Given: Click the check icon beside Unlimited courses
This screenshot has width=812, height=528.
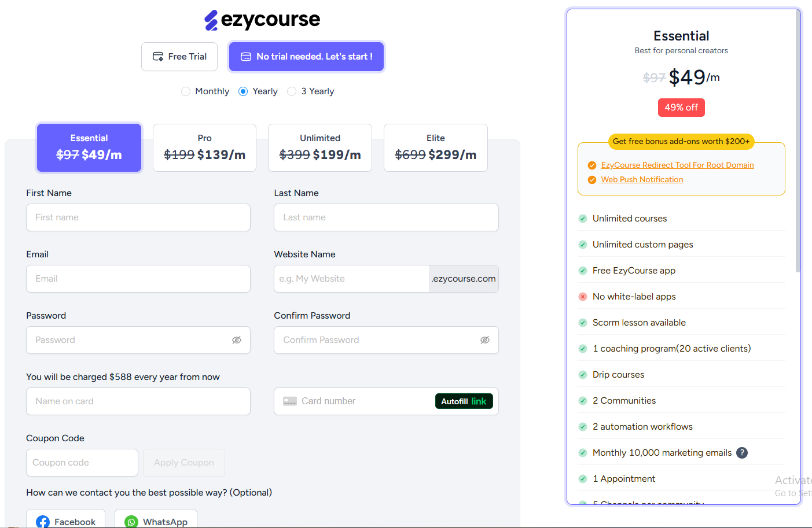Looking at the screenshot, I should (583, 219).
